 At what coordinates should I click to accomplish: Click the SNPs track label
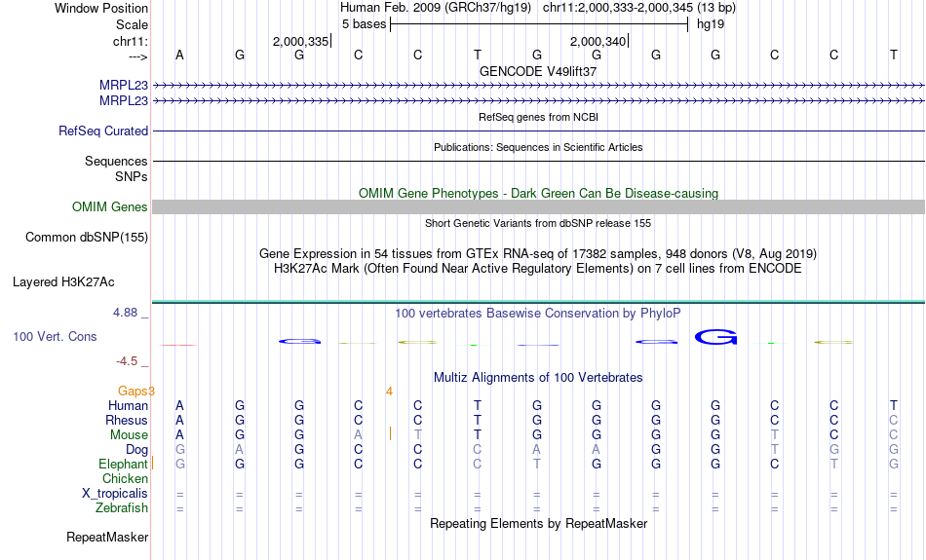[132, 176]
